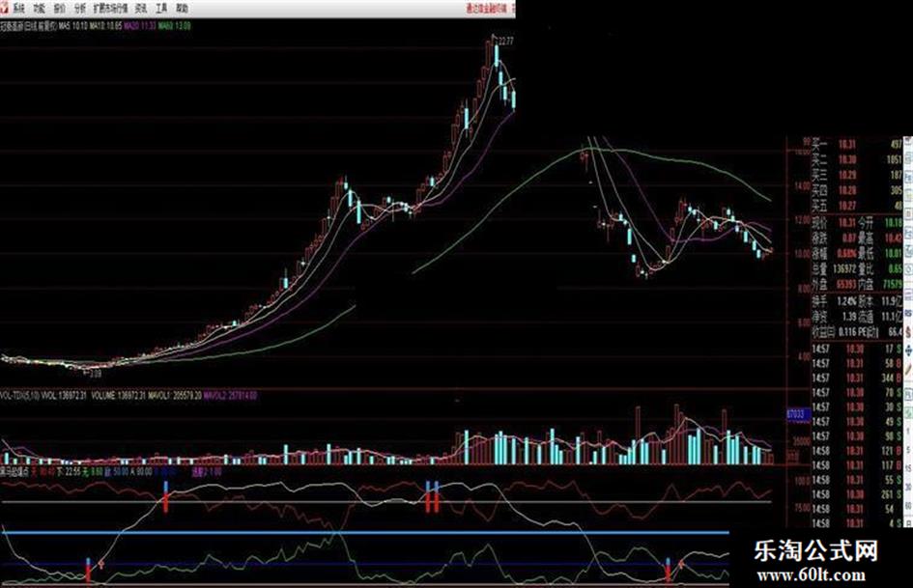Click the 现价 current price value

click(847, 222)
